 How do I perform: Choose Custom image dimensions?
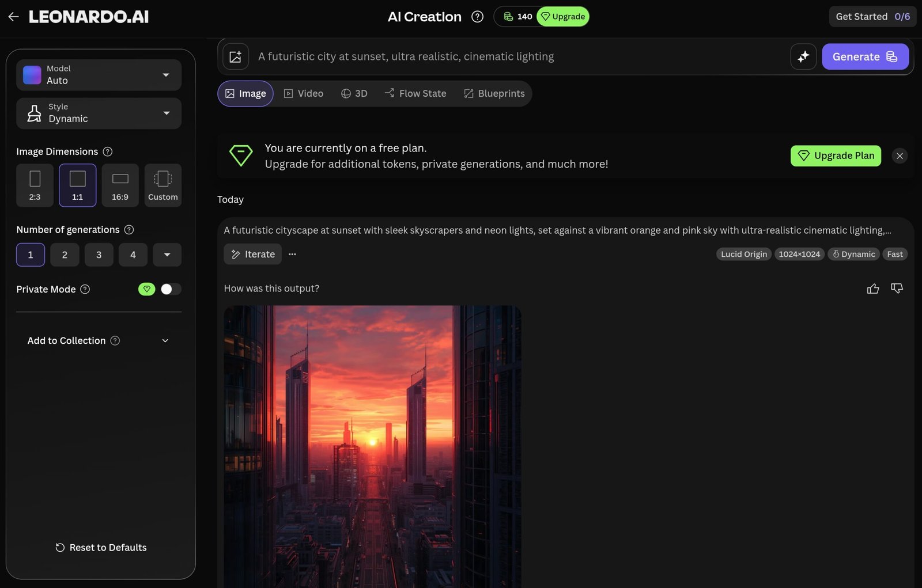point(163,185)
